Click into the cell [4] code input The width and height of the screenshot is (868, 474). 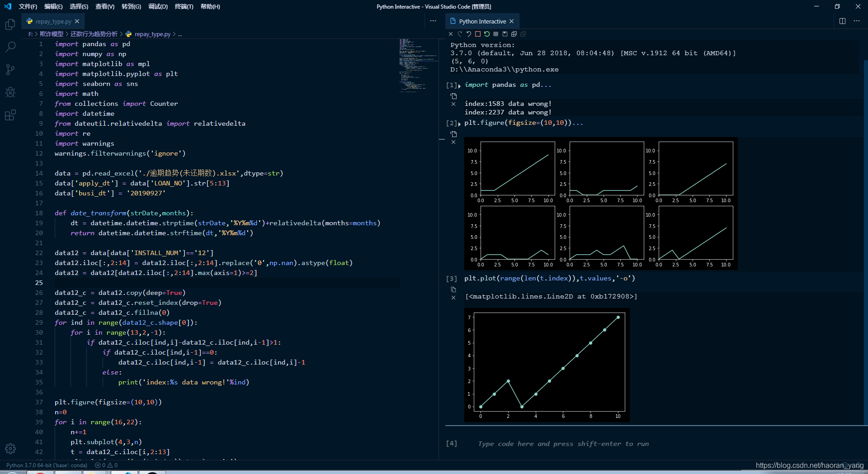(563, 444)
